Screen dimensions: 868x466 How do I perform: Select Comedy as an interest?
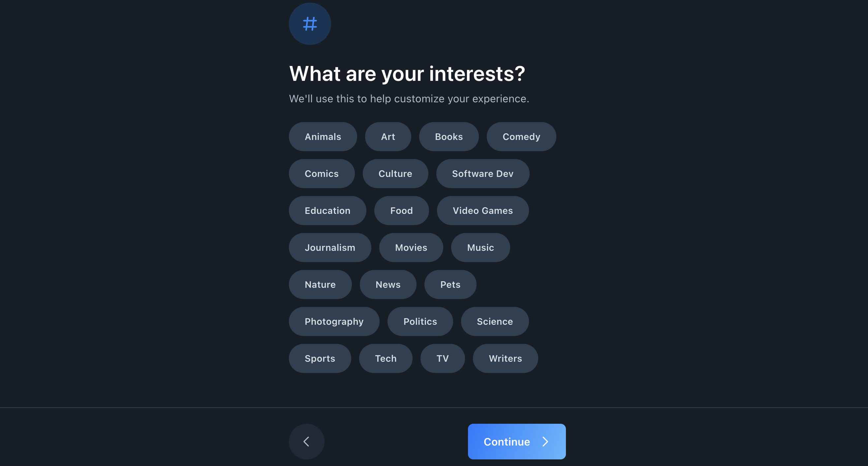point(521,137)
